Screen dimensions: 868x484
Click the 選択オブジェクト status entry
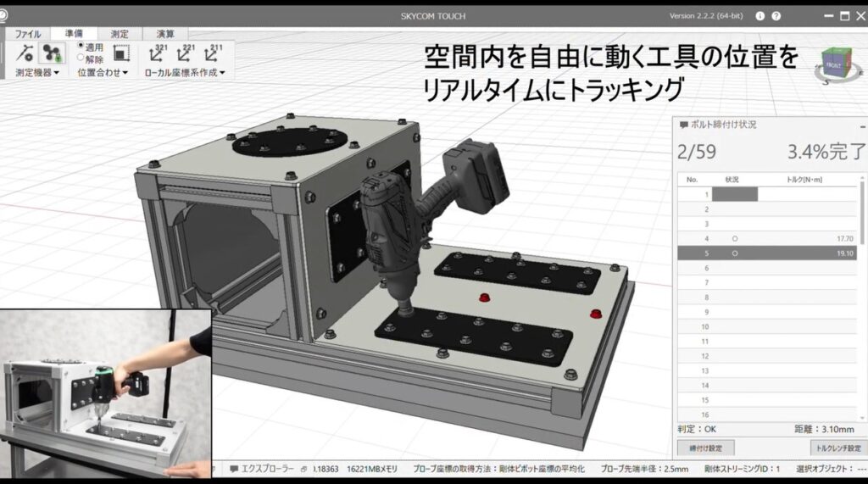(831, 469)
